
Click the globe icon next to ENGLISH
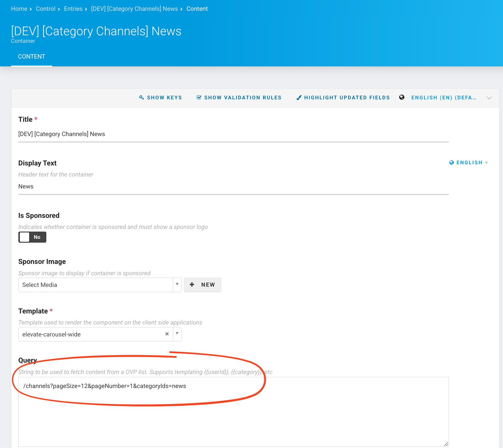[451, 163]
